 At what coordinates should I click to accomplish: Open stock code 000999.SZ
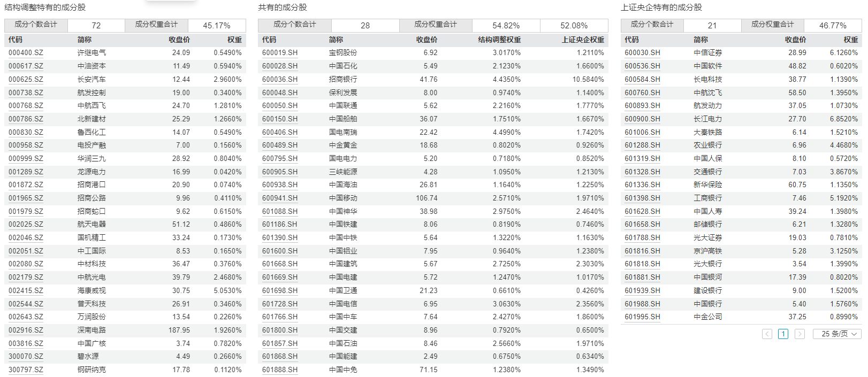click(x=26, y=159)
